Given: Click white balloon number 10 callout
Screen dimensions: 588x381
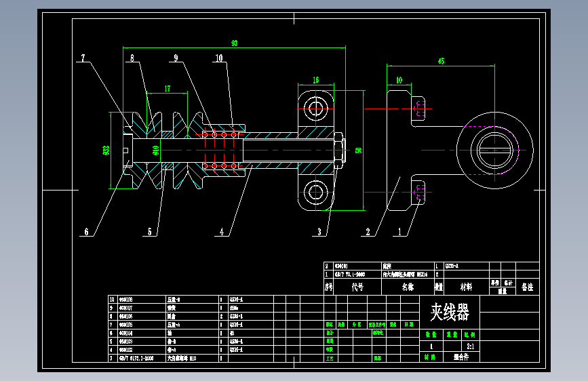Looking at the screenshot, I should click(219, 58).
